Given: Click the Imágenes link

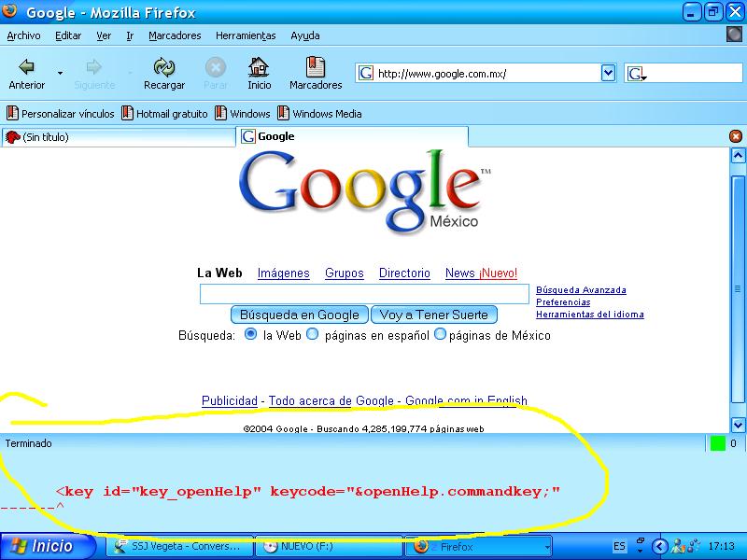Looking at the screenshot, I should tap(284, 273).
